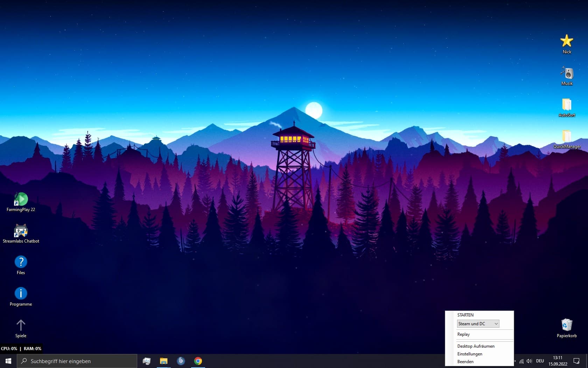This screenshot has width=588, height=368.
Task: Switch the DEU keyboard language
Action: pyautogui.click(x=540, y=361)
